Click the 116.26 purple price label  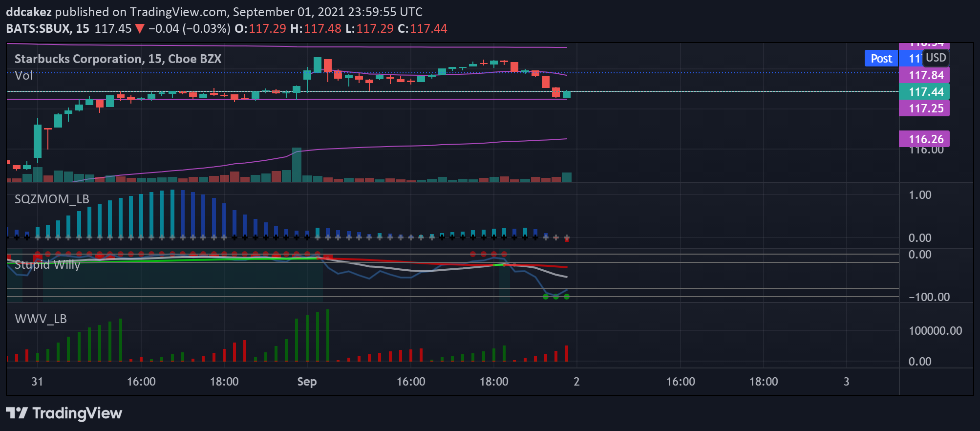924,139
